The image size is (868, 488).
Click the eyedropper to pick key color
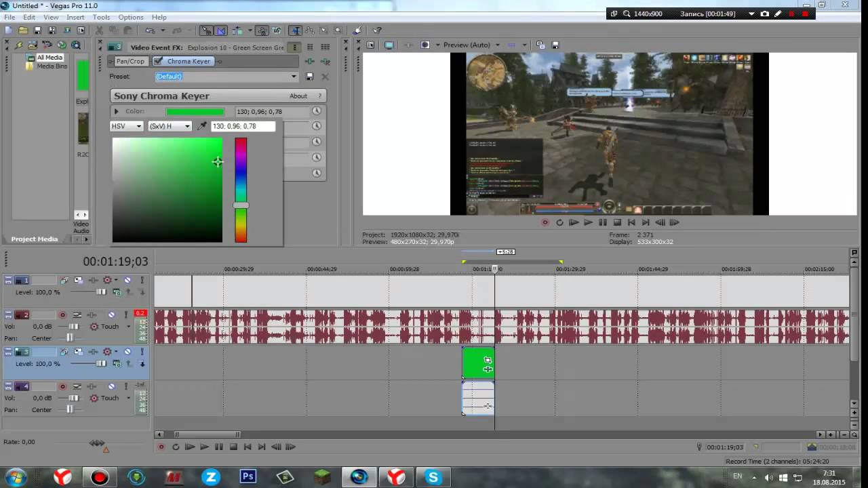click(x=202, y=126)
